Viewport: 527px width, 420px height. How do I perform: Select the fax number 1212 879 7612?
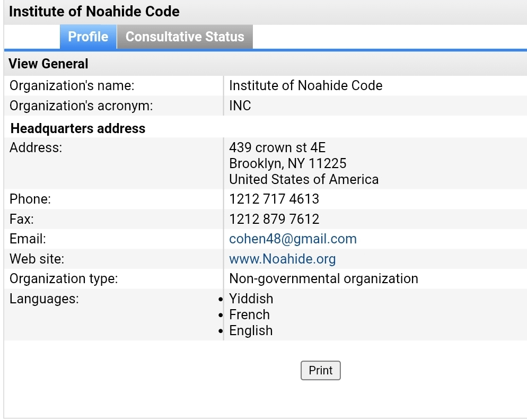coord(274,219)
